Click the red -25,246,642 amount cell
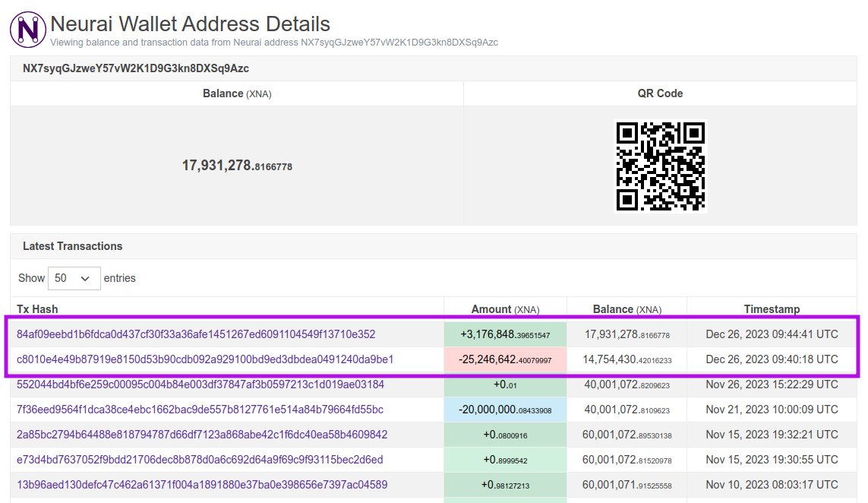 (504, 359)
